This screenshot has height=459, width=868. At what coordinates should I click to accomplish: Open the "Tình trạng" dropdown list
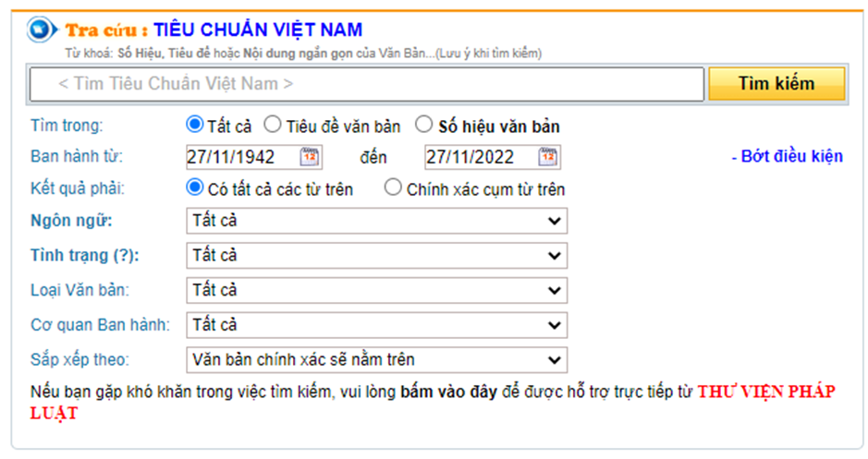pyautogui.click(x=376, y=256)
